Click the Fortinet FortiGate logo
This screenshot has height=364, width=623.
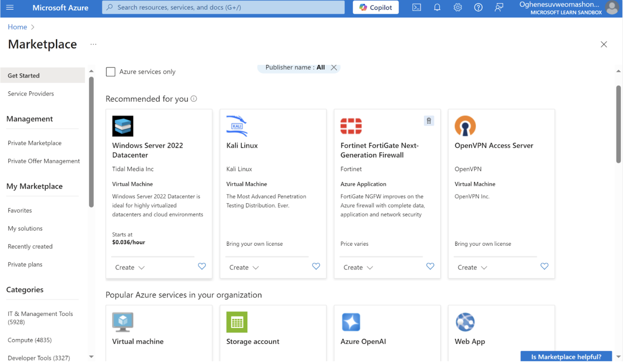click(x=351, y=126)
